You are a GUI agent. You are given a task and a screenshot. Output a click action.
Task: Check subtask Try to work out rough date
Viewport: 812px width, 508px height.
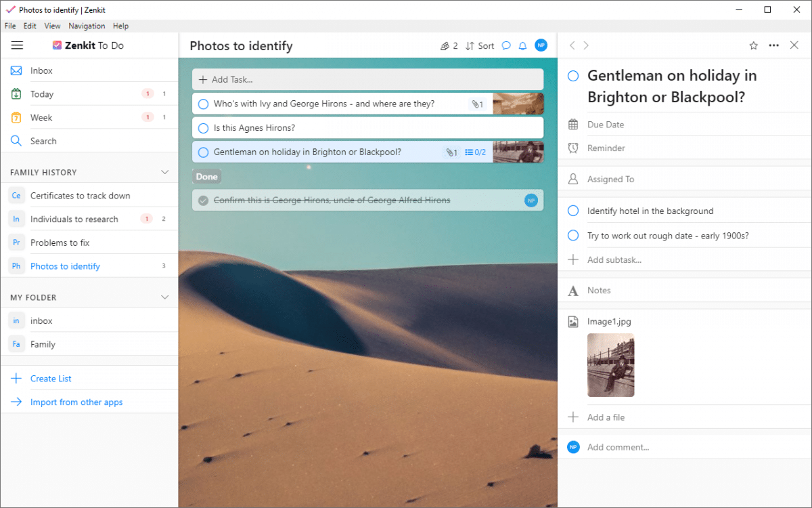[573, 236]
